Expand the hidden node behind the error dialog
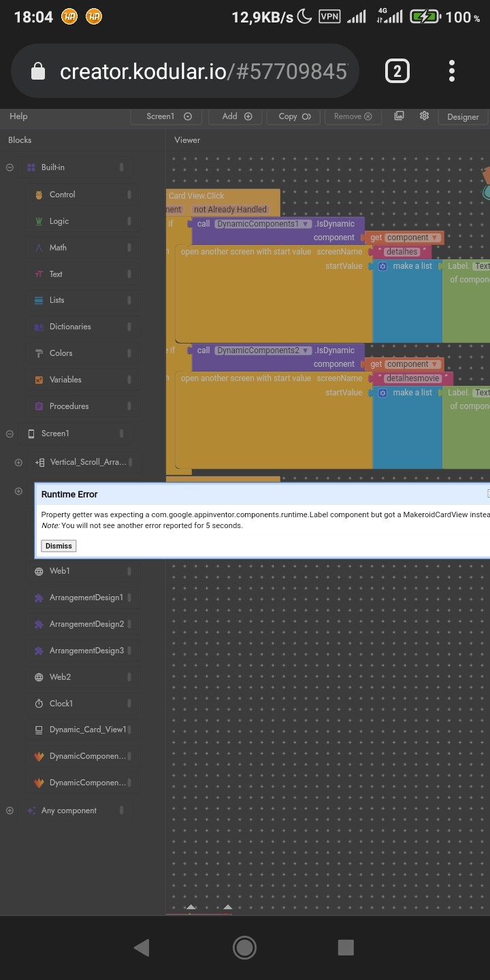 tap(18, 491)
